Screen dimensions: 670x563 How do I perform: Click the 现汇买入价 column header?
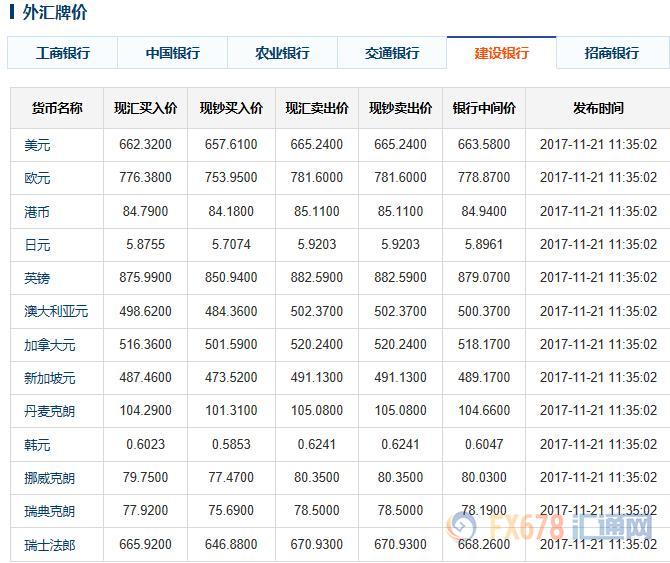pyautogui.click(x=145, y=108)
